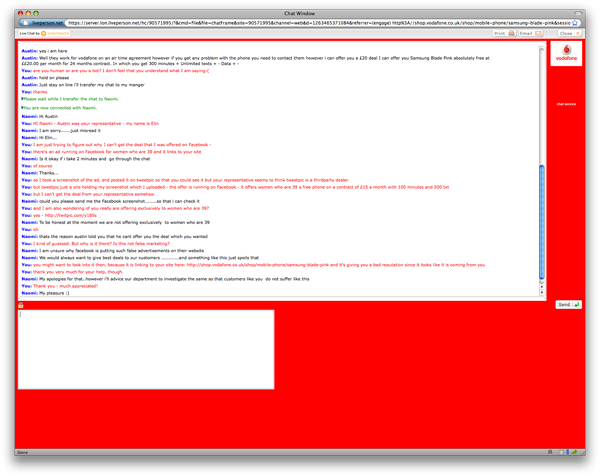Screen dimensions: 600x476
Task: Click the bookmark star in the address bar
Action: tap(574, 23)
